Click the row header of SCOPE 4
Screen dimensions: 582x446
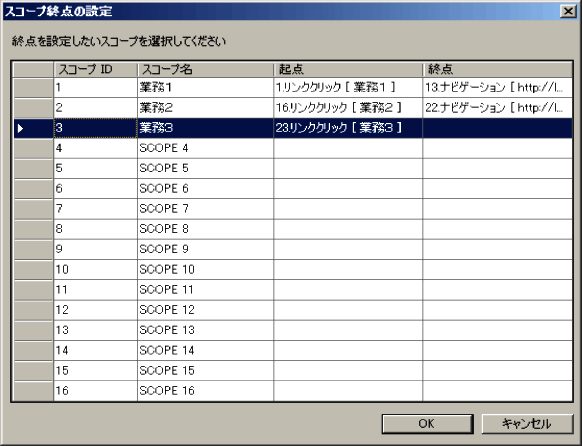(x=33, y=148)
